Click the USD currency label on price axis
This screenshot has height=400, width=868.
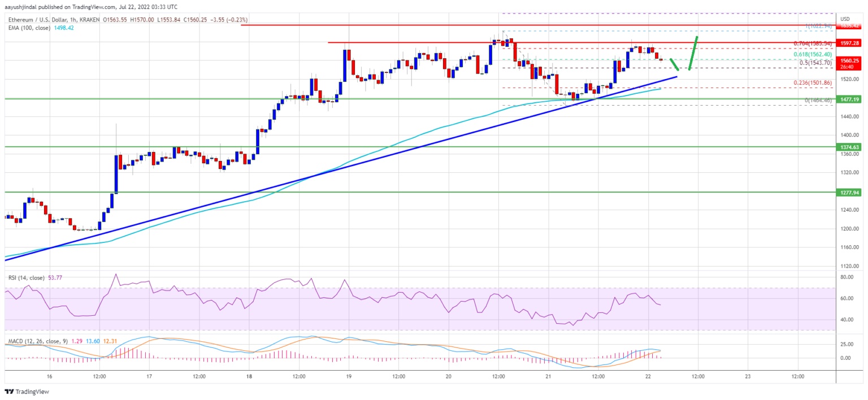(845, 18)
